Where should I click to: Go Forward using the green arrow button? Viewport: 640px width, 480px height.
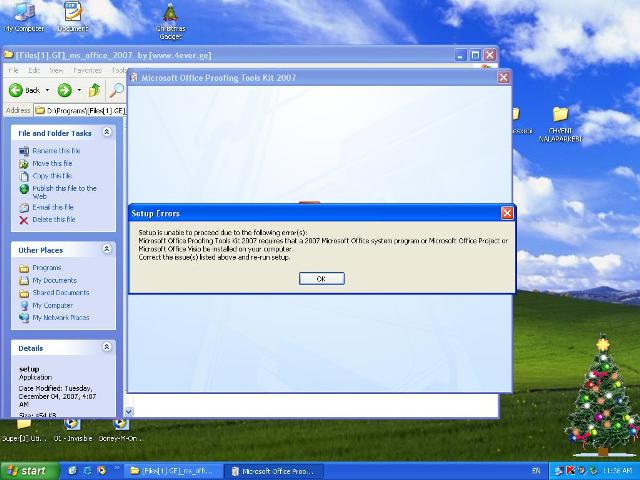(x=64, y=90)
